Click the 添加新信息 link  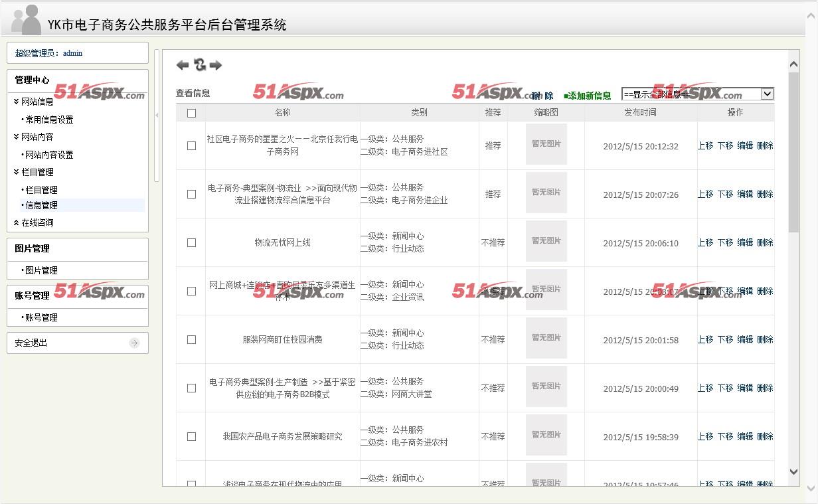[588, 96]
